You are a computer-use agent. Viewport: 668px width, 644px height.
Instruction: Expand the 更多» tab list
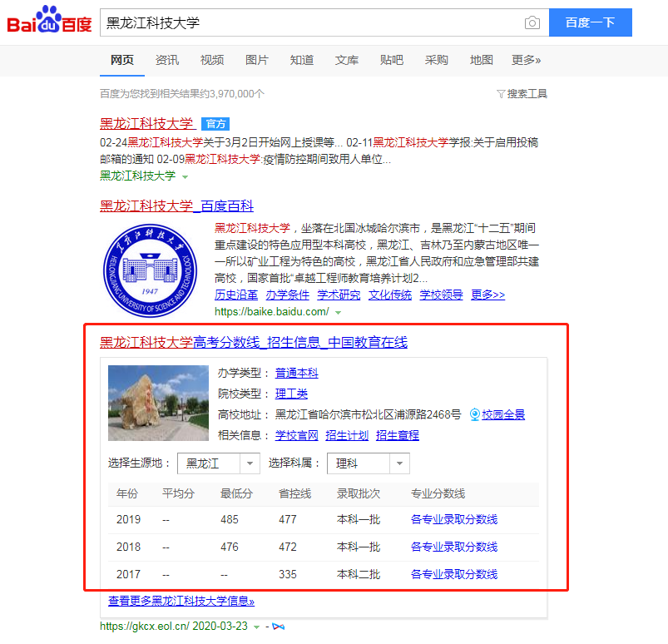[x=526, y=60]
